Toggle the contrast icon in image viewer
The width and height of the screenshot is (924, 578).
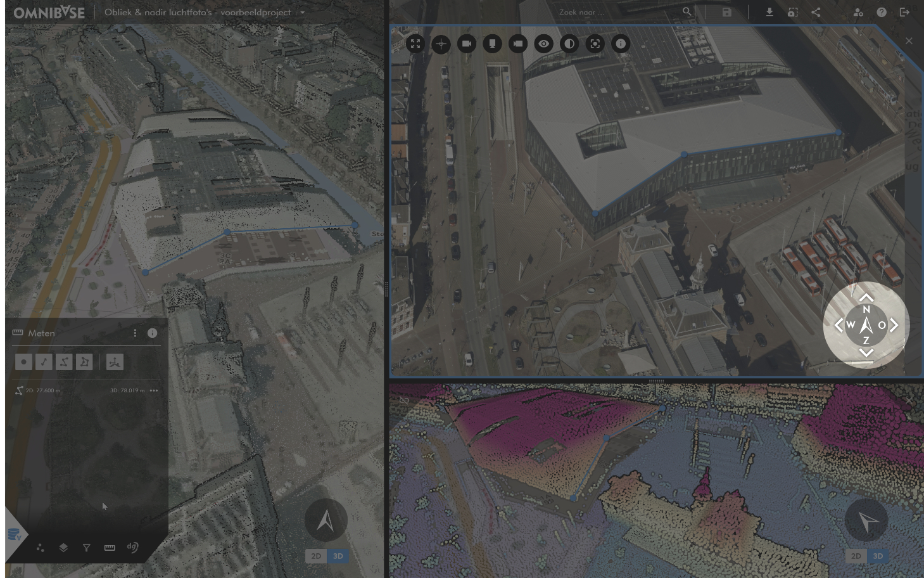(569, 44)
